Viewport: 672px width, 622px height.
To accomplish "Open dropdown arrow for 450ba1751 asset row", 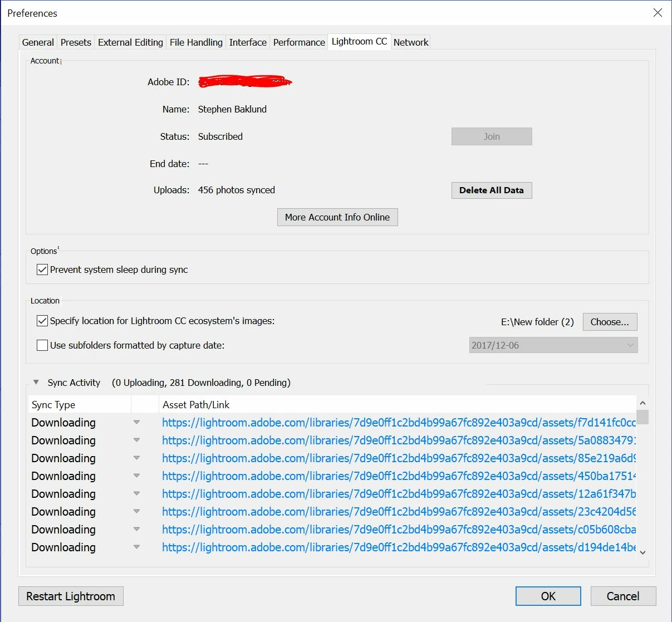I will (136, 476).
